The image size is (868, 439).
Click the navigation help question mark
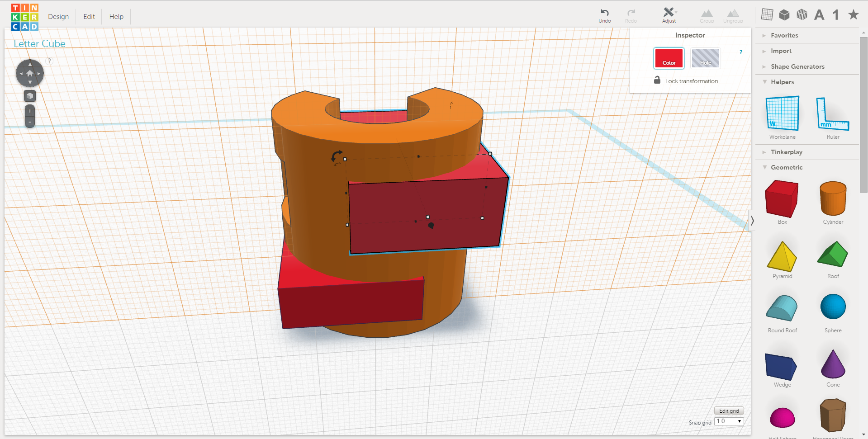point(49,61)
